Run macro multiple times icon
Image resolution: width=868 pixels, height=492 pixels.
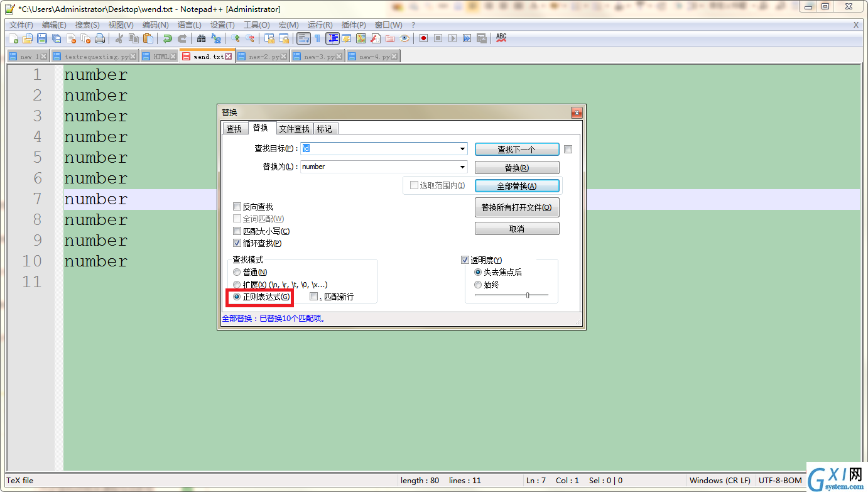(467, 38)
